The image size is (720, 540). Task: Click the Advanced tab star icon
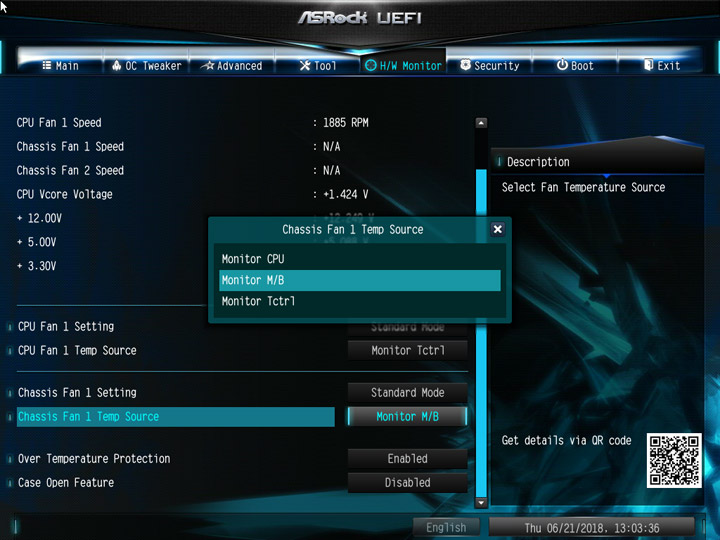[209, 66]
